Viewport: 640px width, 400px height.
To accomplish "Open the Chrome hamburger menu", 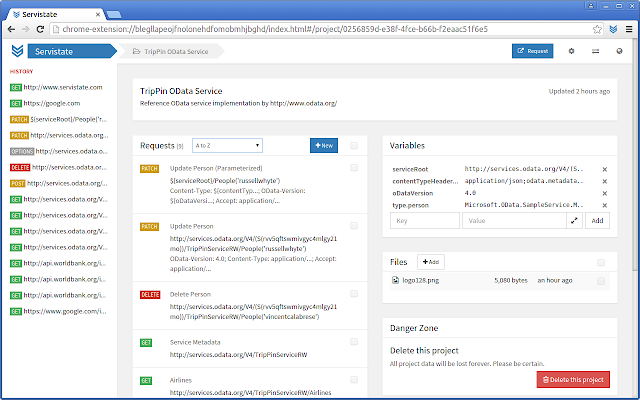I will [x=629, y=29].
